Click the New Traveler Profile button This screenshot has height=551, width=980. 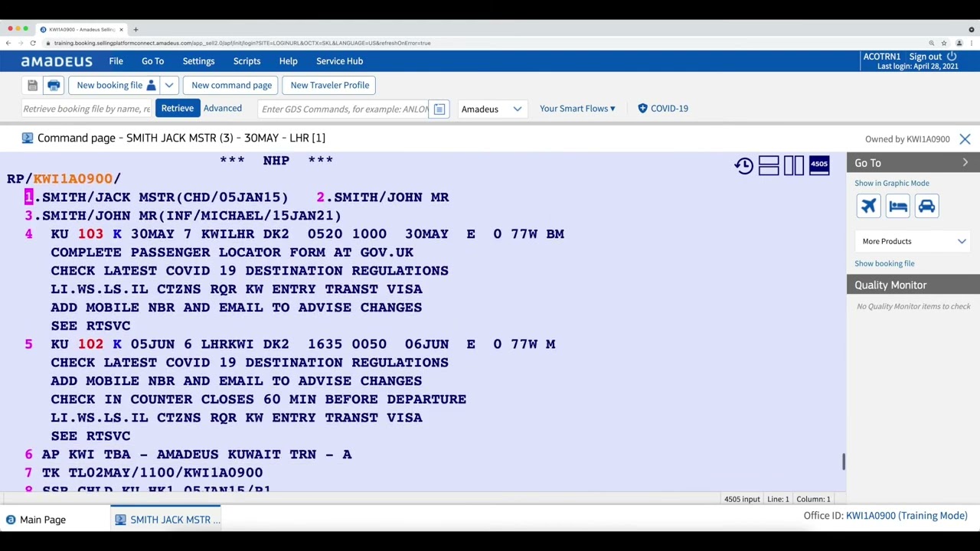point(329,86)
